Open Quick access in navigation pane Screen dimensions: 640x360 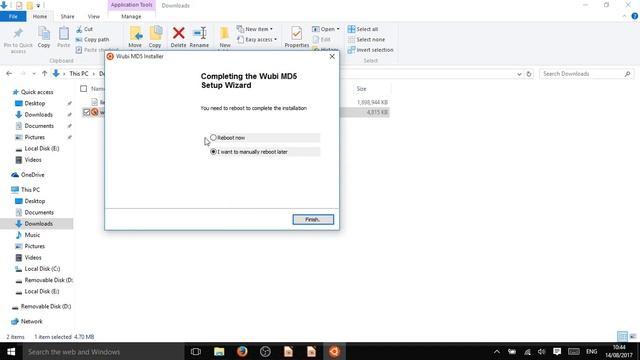click(x=37, y=92)
